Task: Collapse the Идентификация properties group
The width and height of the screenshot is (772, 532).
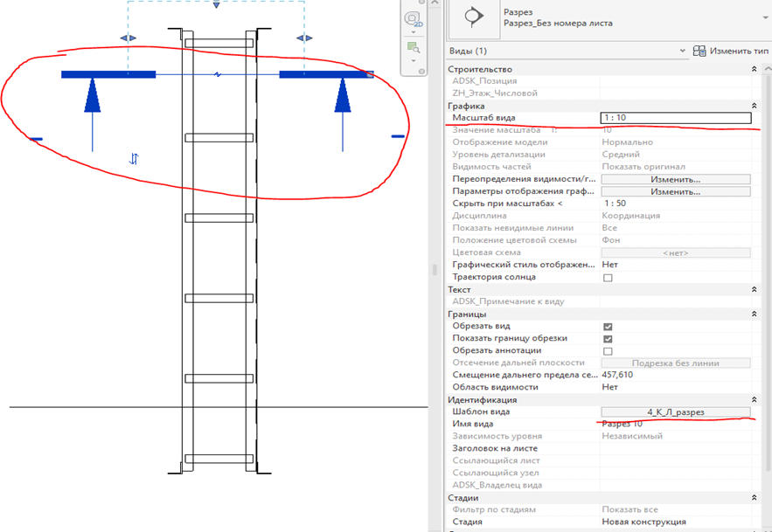Action: pyautogui.click(x=755, y=400)
